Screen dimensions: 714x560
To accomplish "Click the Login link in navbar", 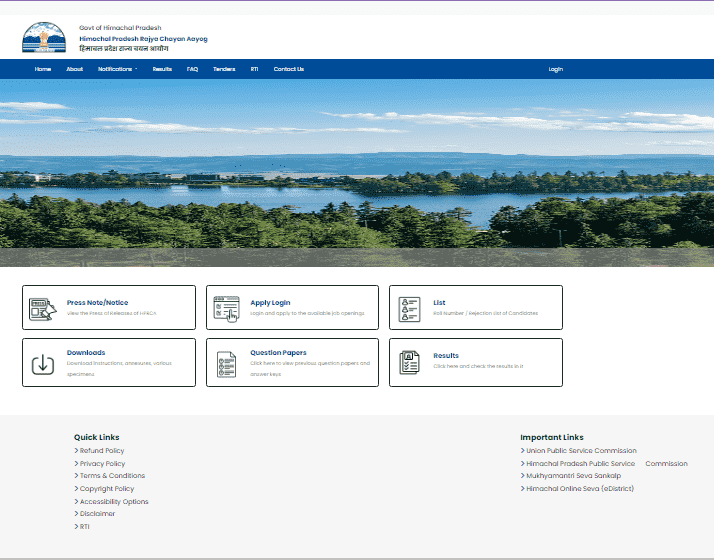I will pyautogui.click(x=555, y=69).
